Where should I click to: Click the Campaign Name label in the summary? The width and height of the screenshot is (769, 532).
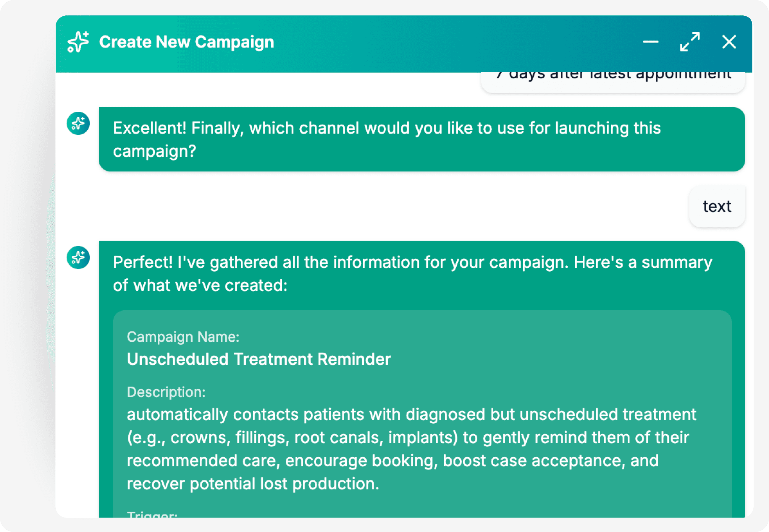[183, 337]
